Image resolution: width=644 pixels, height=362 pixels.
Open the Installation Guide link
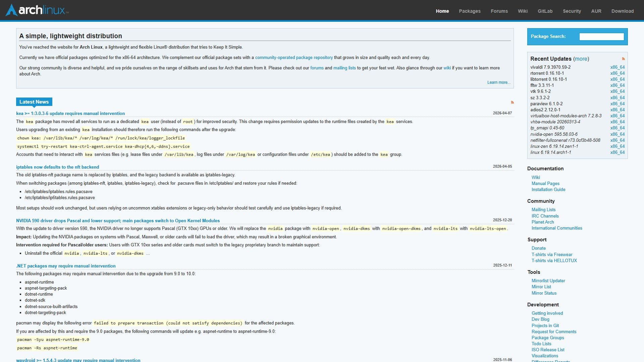tap(548, 190)
